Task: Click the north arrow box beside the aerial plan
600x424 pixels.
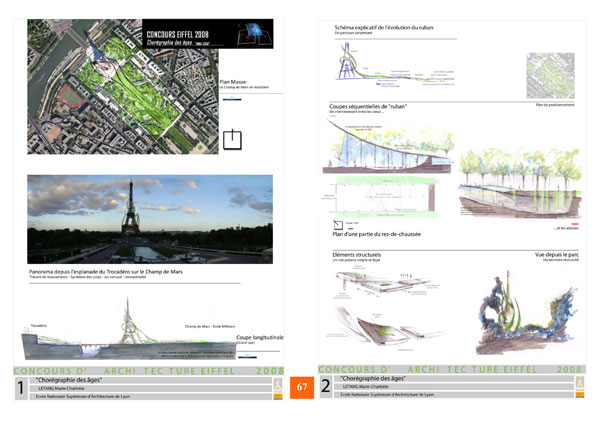Action: click(232, 140)
